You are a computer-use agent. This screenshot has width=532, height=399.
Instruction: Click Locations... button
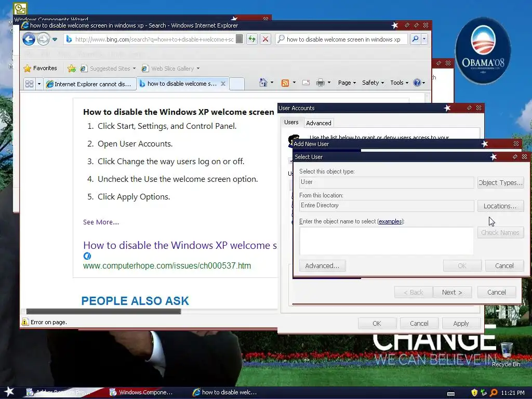click(500, 206)
